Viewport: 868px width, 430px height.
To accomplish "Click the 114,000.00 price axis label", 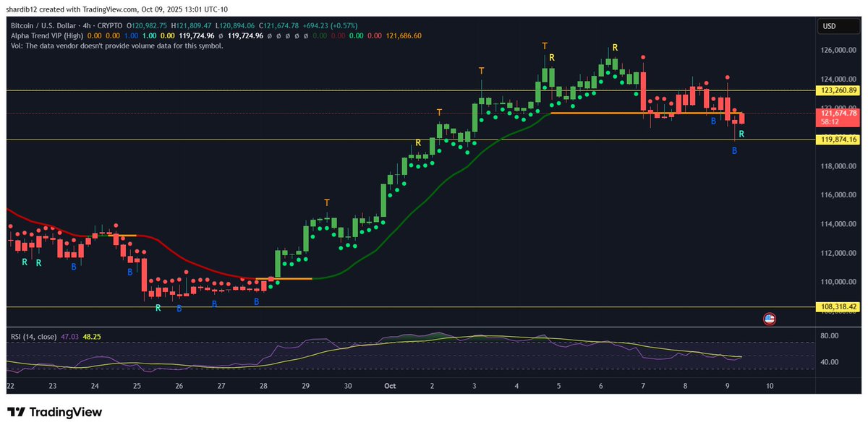I will [838, 224].
